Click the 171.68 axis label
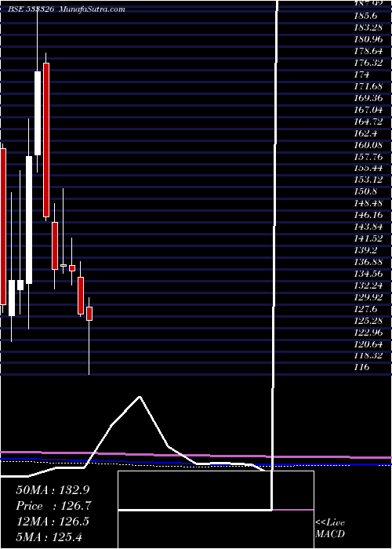The image size is (392, 549). [x=368, y=86]
